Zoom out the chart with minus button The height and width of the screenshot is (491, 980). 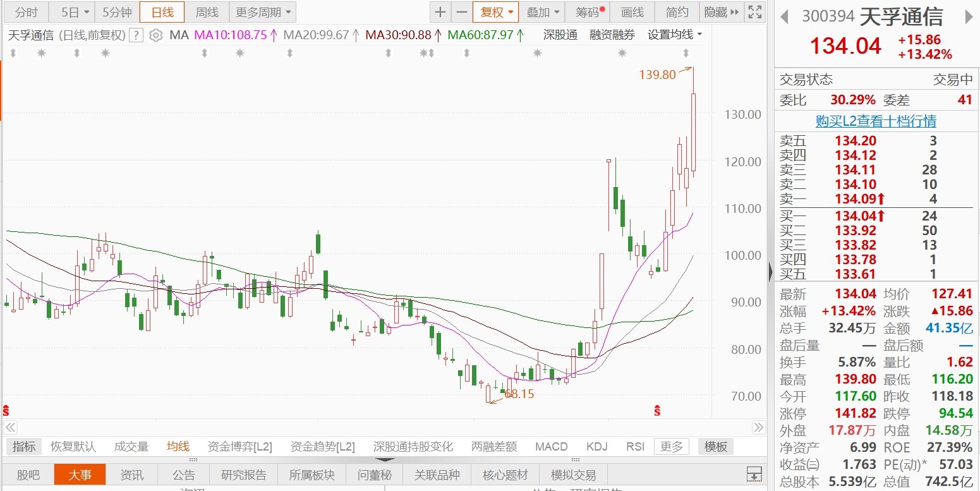coord(462,12)
